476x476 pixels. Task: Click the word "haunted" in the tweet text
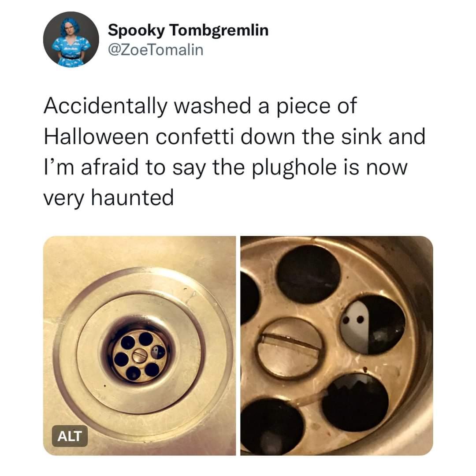[x=132, y=197]
